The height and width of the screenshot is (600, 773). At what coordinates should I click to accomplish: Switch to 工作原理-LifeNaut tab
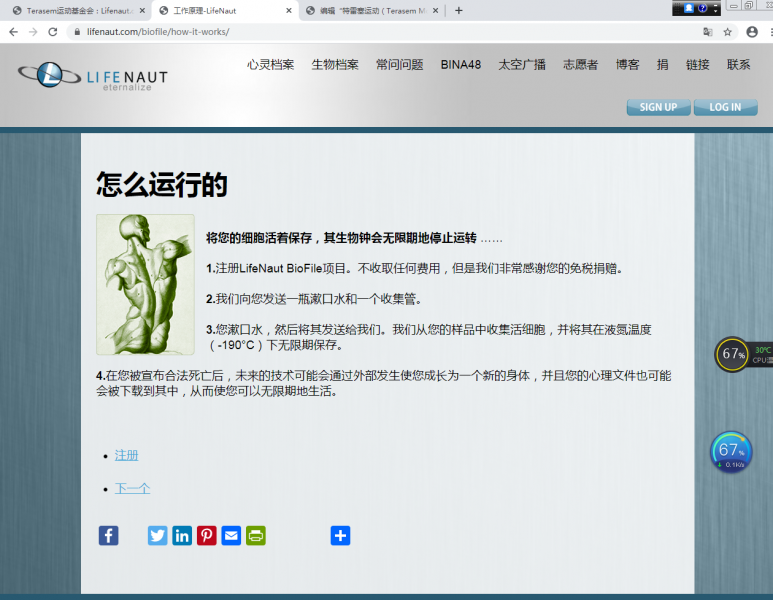point(224,10)
